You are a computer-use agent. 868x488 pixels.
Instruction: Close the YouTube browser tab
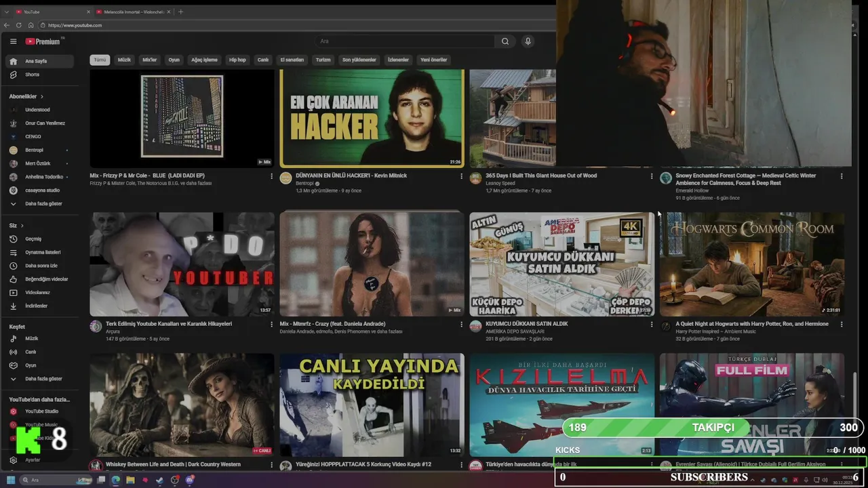(88, 12)
